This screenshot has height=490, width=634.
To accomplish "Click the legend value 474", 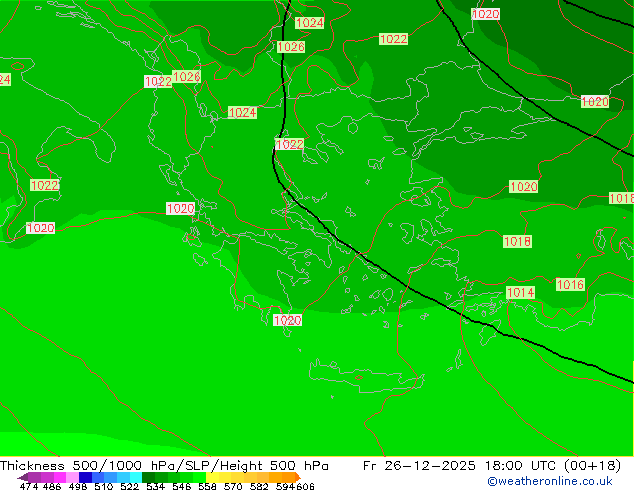I will 29,486.
